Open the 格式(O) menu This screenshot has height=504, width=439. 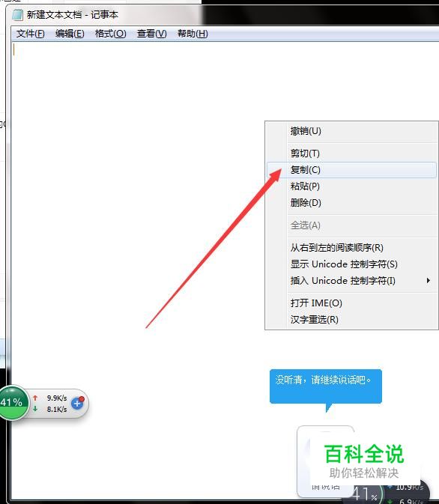click(111, 34)
